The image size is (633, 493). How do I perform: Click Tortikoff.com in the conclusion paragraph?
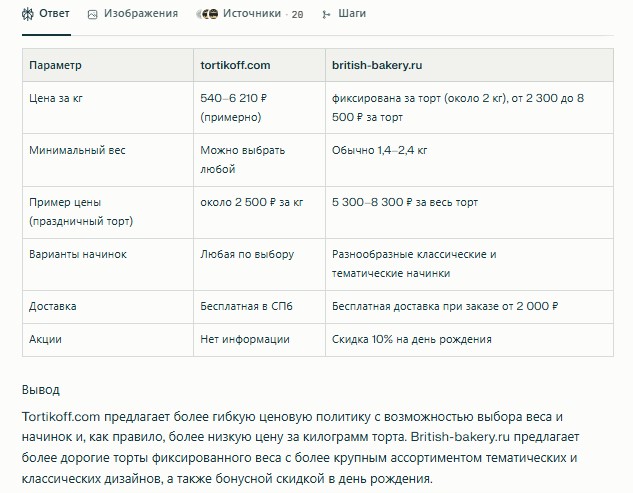point(61,417)
